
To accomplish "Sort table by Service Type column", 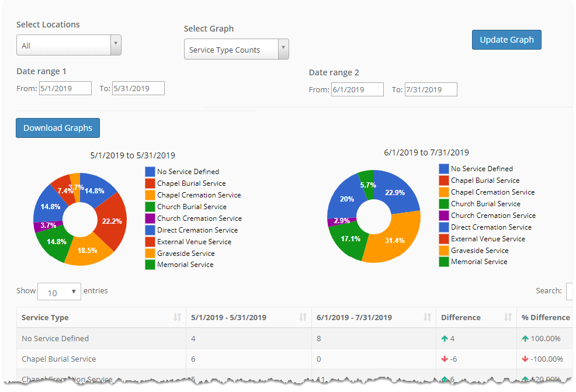I will click(100, 317).
